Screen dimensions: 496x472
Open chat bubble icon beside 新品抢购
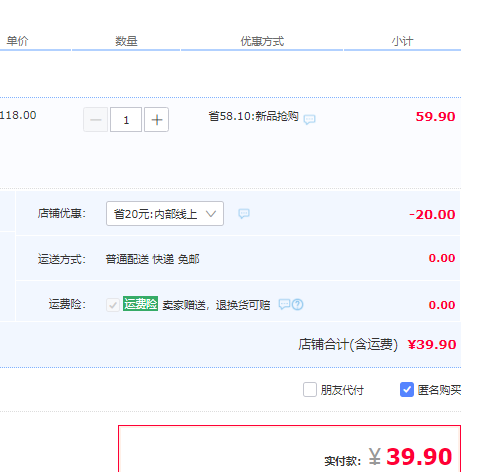(x=309, y=119)
